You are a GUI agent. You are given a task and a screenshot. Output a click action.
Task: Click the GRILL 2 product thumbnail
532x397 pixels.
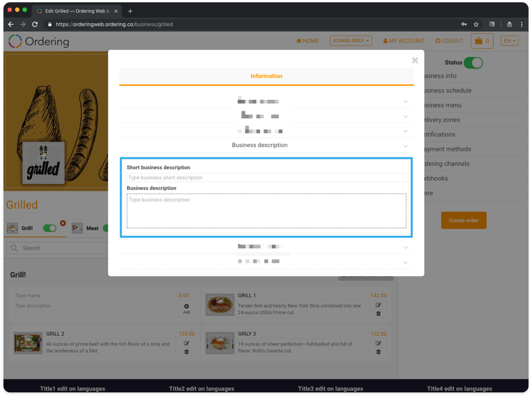click(28, 343)
